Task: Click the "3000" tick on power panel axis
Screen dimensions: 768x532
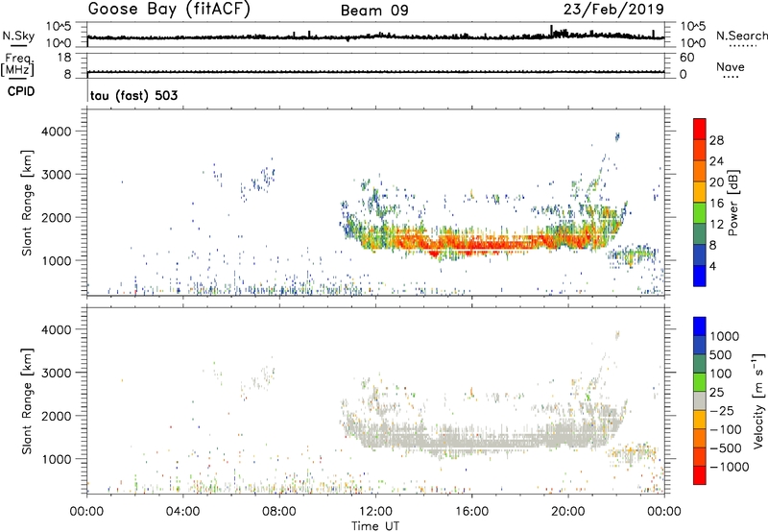Action: point(57,175)
